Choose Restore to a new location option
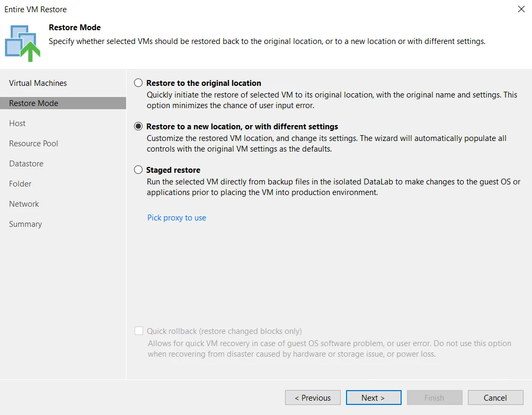Image resolution: width=532 pixels, height=415 pixels. [x=138, y=126]
